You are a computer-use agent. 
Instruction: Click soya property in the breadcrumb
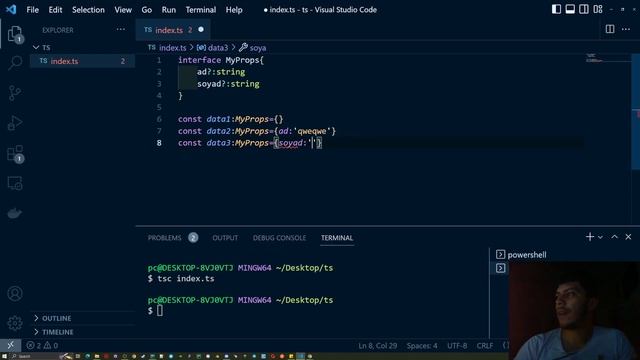[x=258, y=48]
